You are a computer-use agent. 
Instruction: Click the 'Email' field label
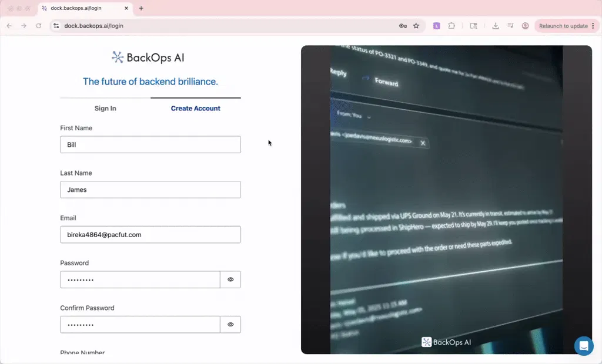68,218
